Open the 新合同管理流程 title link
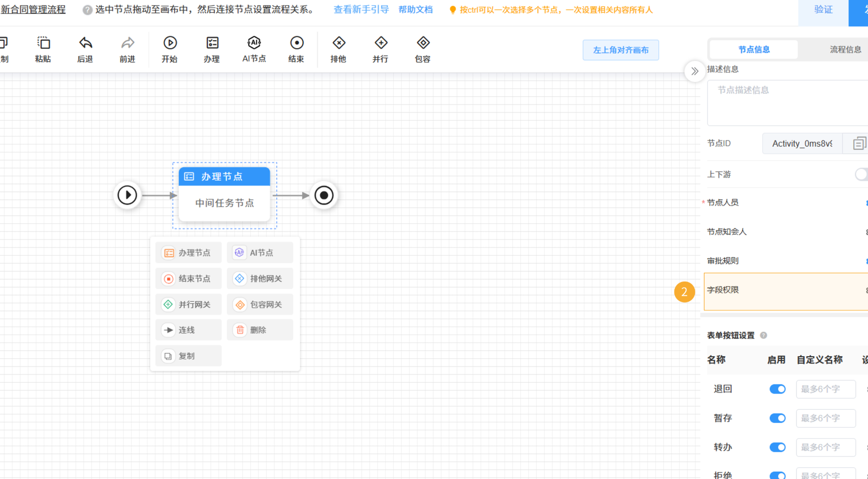 pos(33,10)
